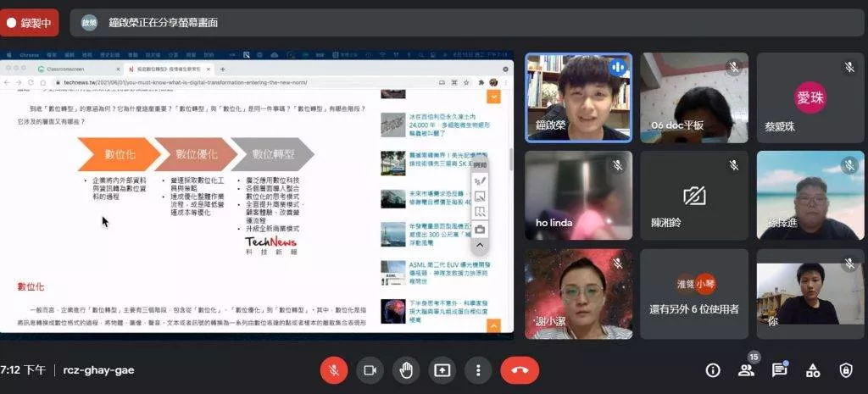Select the TechNews article tab in shared Chrome
The image size is (868, 394).
point(168,69)
